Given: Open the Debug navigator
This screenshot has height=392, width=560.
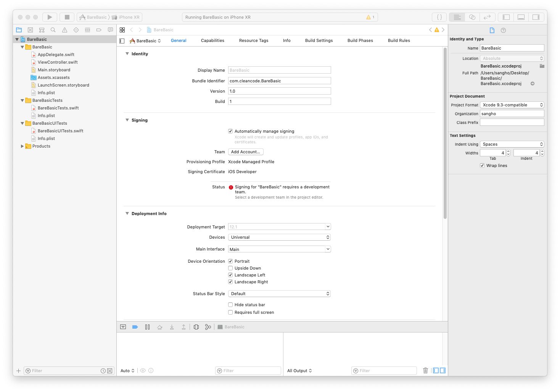Looking at the screenshot, I should (x=87, y=30).
